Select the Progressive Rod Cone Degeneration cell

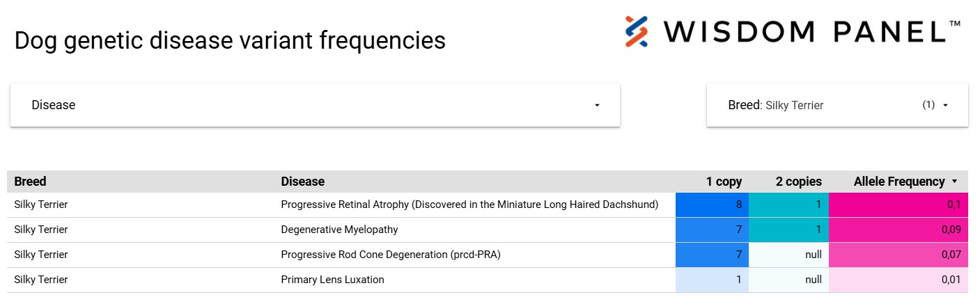point(391,255)
